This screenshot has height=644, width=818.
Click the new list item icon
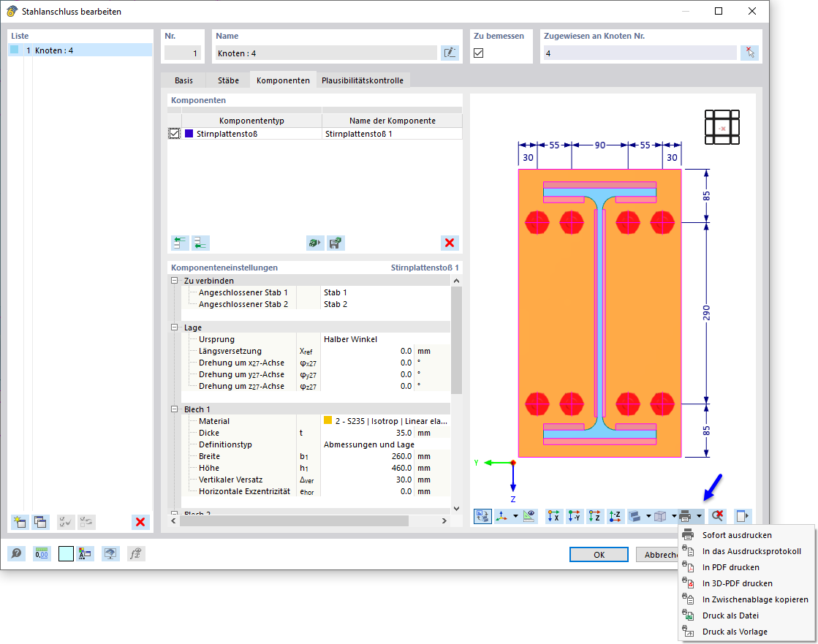click(x=20, y=522)
